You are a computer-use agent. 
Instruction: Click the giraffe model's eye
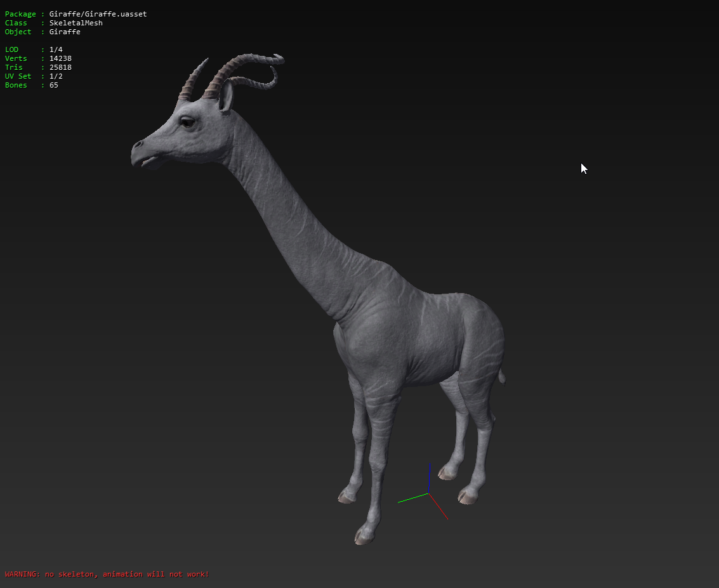point(187,122)
